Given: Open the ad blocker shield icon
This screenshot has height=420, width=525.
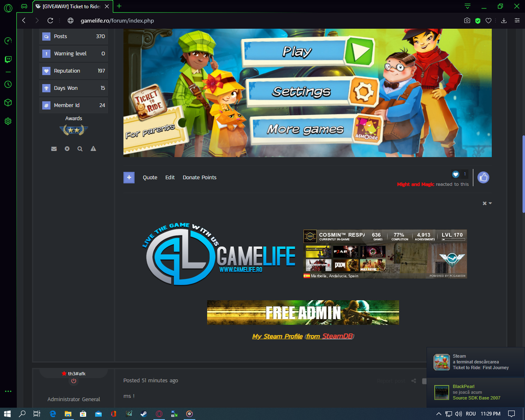Looking at the screenshot, I should click(478, 21).
